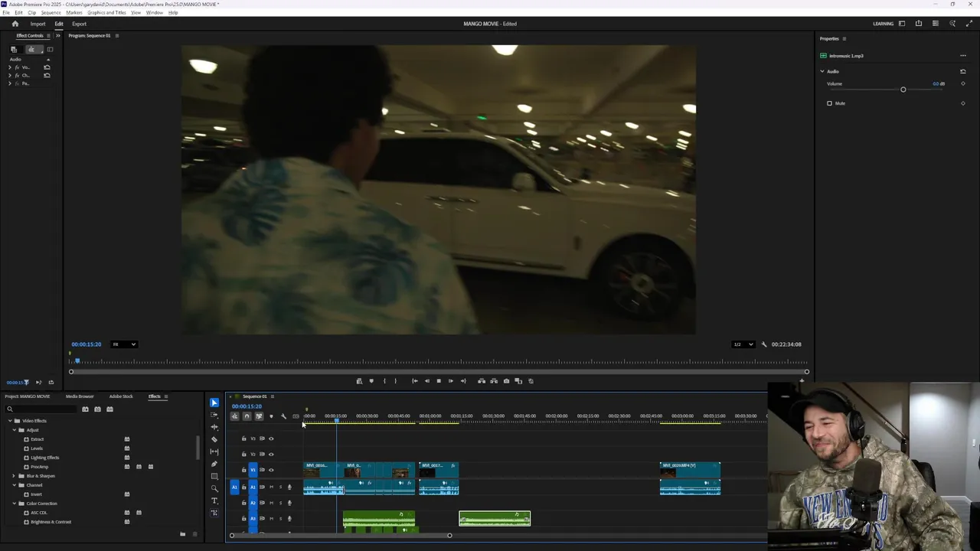The width and height of the screenshot is (980, 551).
Task: Click Mark In bracket button
Action: tap(384, 381)
